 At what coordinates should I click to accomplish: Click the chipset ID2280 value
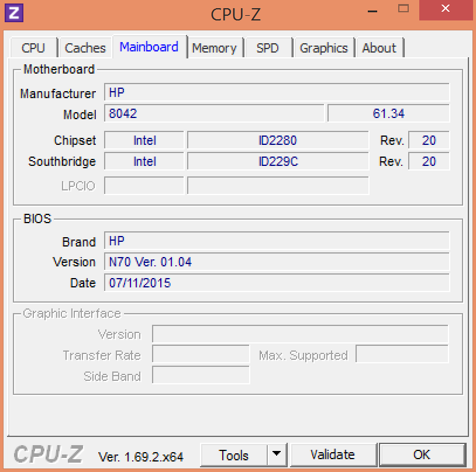(278, 140)
